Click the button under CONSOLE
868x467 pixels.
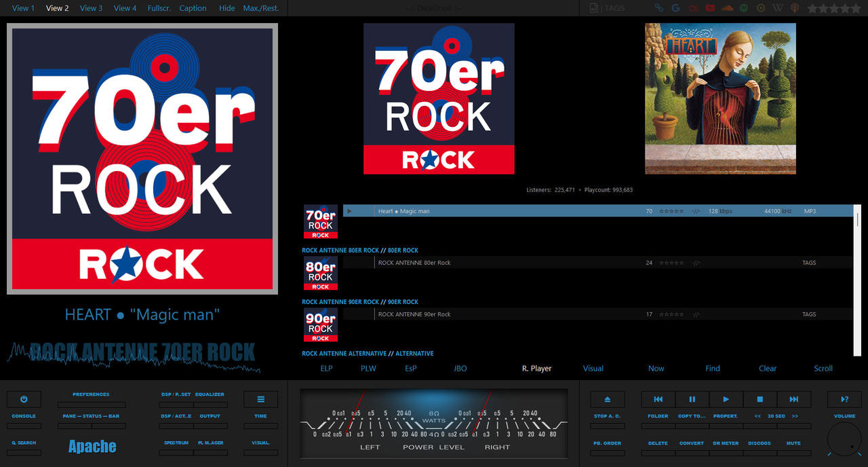(x=24, y=426)
